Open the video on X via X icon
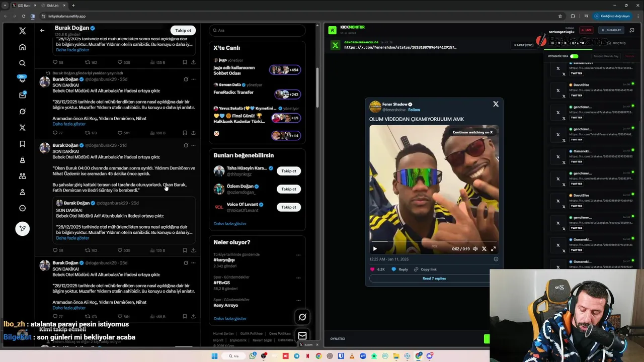 point(484,249)
